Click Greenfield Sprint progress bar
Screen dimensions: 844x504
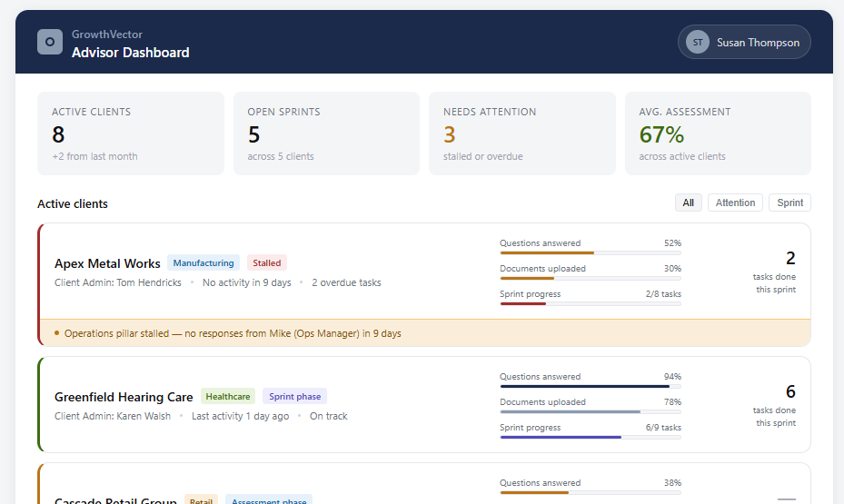[x=591, y=438]
